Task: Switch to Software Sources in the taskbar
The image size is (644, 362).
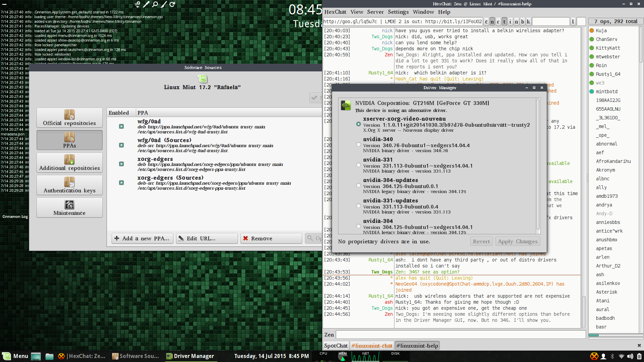Action: tap(136, 356)
